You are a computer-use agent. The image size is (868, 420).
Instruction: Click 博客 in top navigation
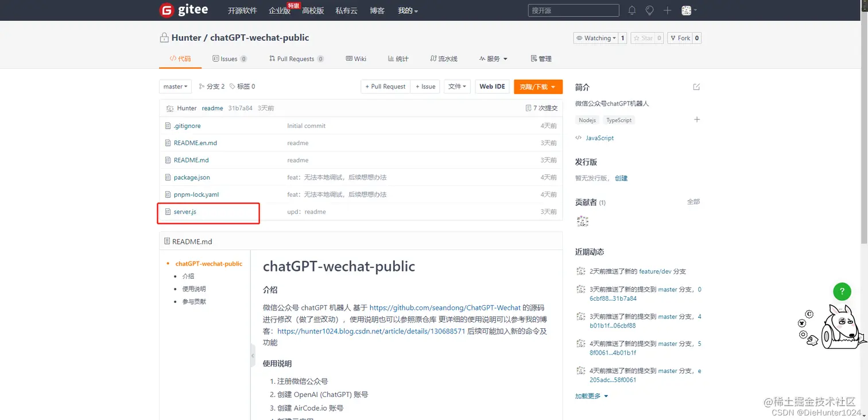tap(377, 10)
